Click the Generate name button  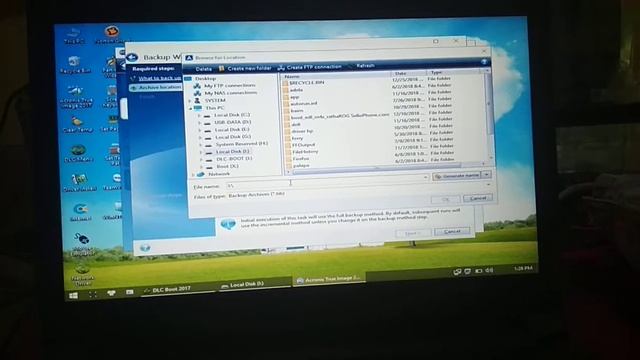coord(457,176)
